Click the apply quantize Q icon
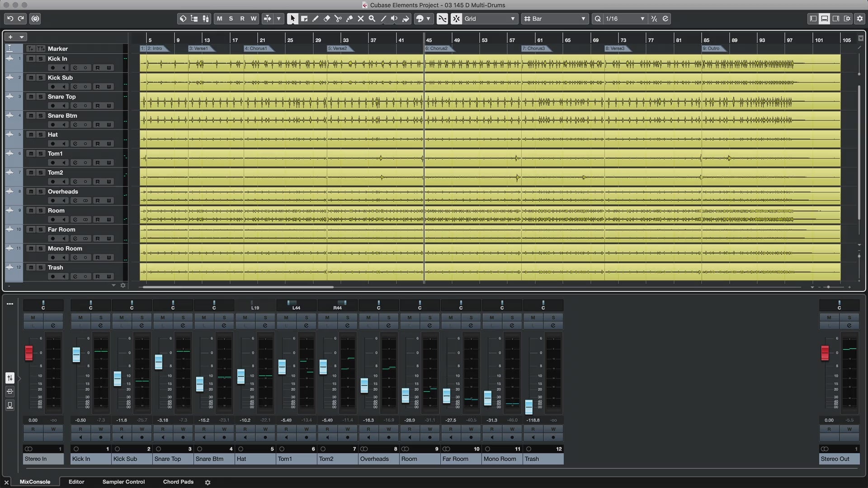The width and height of the screenshot is (868, 488). [598, 19]
